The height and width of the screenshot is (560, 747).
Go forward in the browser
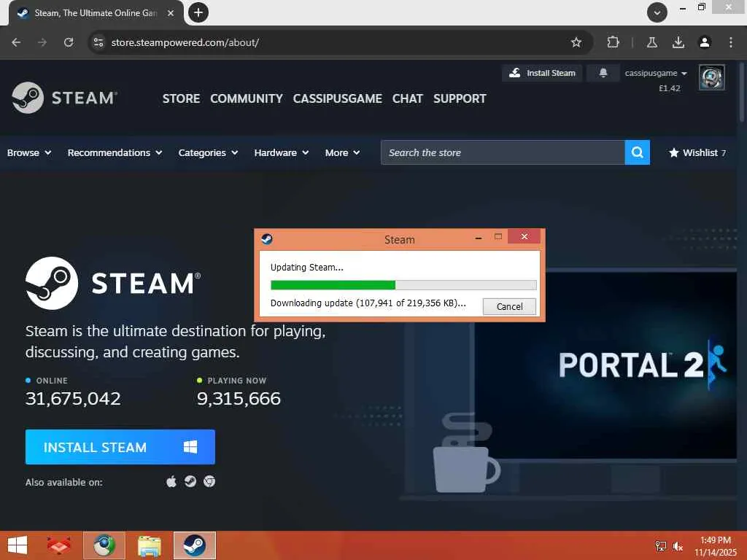[42, 42]
